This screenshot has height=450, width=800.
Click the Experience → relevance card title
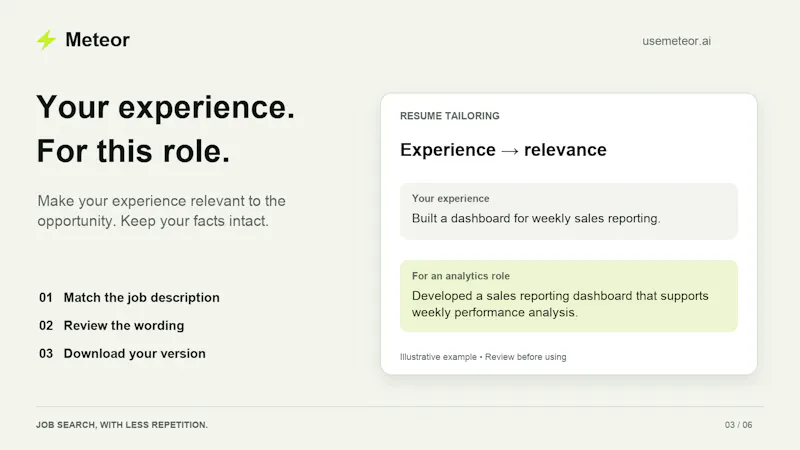pos(503,149)
